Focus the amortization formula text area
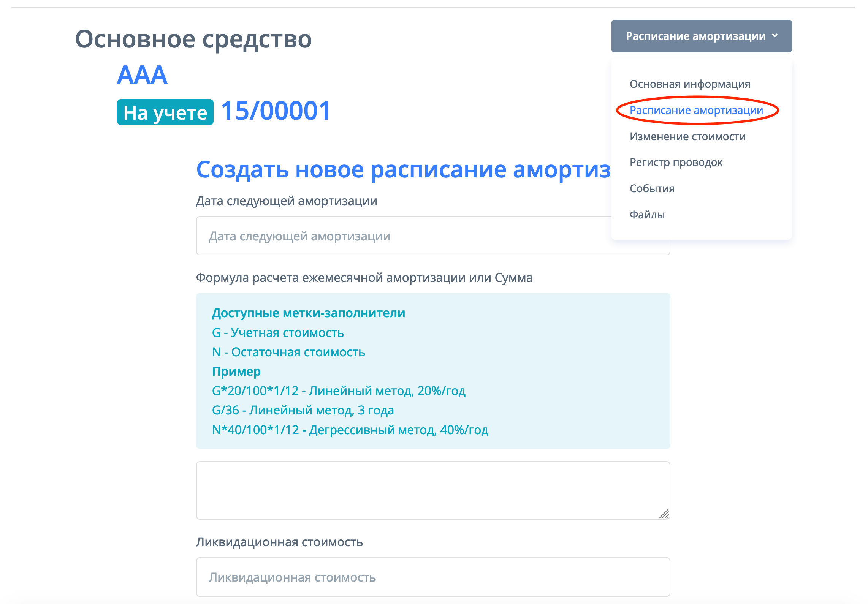The image size is (868, 604). (x=432, y=490)
